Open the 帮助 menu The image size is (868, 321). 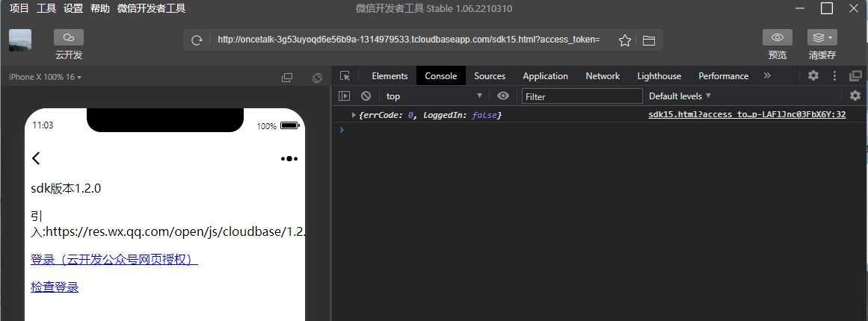click(99, 8)
